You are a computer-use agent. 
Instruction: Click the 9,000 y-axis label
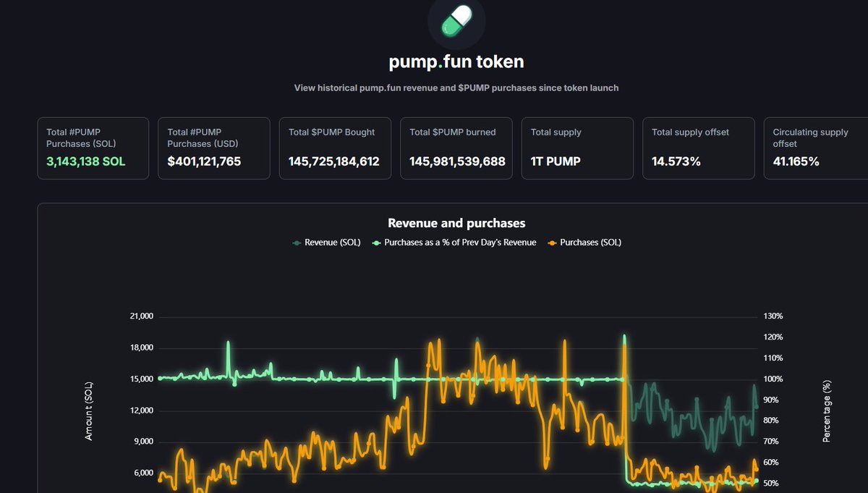[142, 442]
